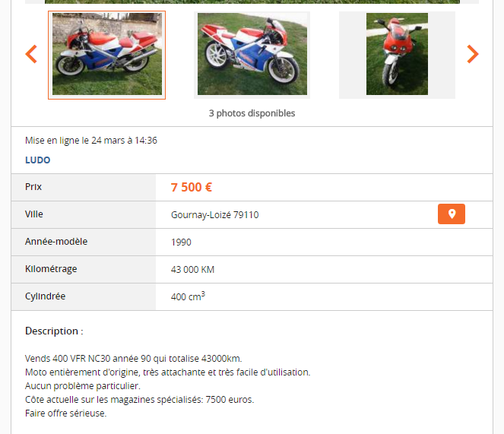Image resolution: width=504 pixels, height=434 pixels.
Task: Click the Cylindrée value 400 cm3
Action: [188, 296]
